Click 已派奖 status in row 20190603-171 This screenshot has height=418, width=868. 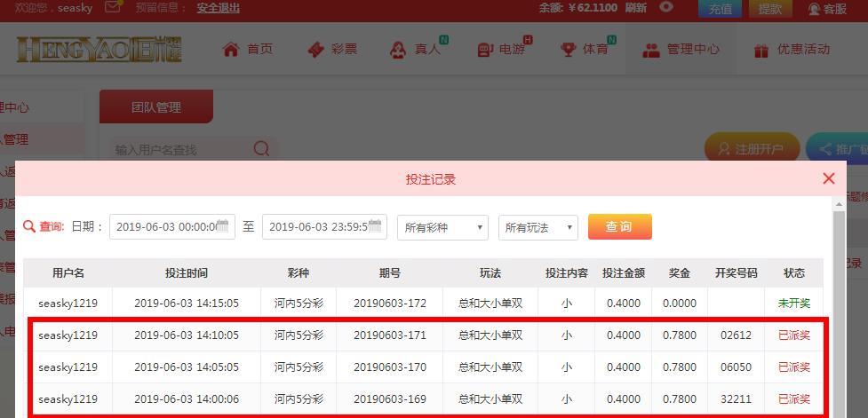click(794, 335)
